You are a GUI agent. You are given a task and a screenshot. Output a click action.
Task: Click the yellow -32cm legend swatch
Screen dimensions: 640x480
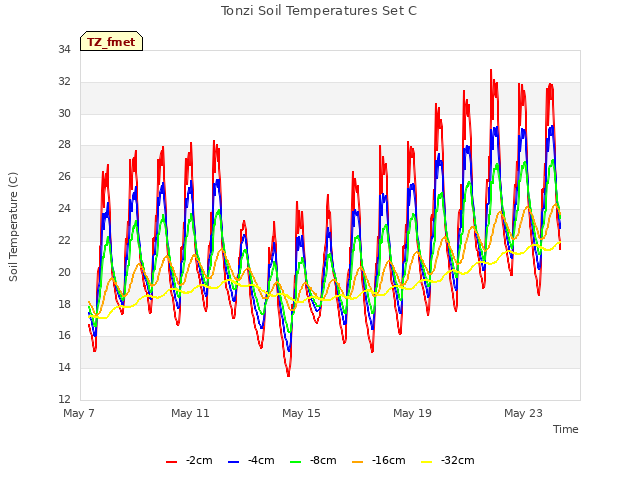(427, 462)
